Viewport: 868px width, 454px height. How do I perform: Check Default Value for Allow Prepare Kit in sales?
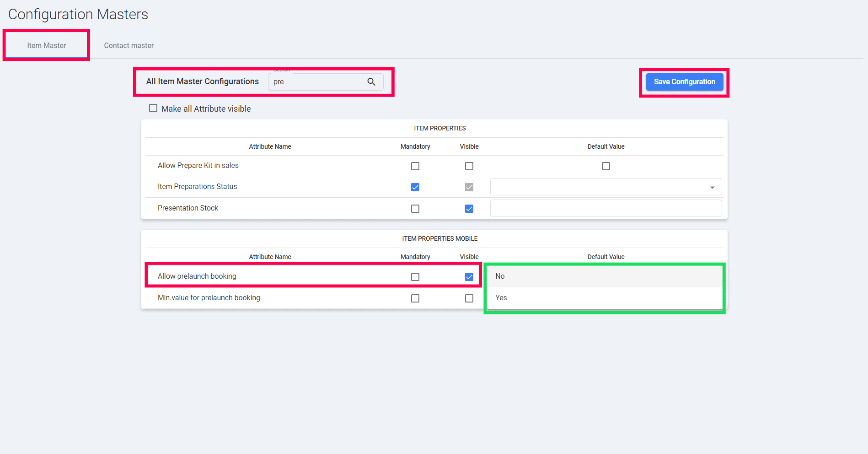[606, 166]
